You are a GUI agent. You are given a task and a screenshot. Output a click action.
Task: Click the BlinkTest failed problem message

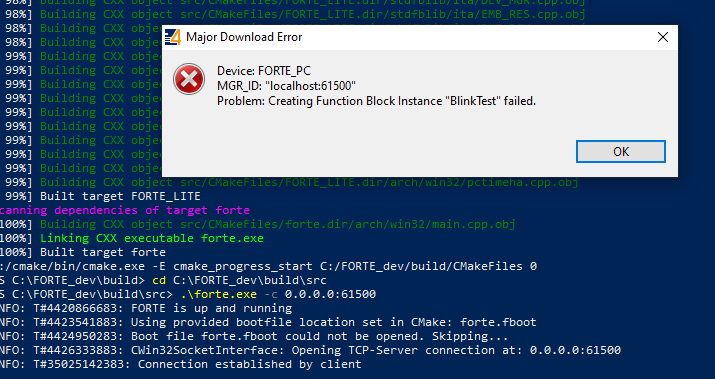376,101
